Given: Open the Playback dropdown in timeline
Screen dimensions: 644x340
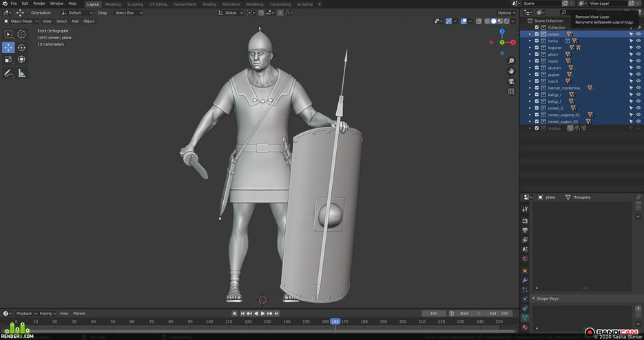Looking at the screenshot, I should click(26, 314).
